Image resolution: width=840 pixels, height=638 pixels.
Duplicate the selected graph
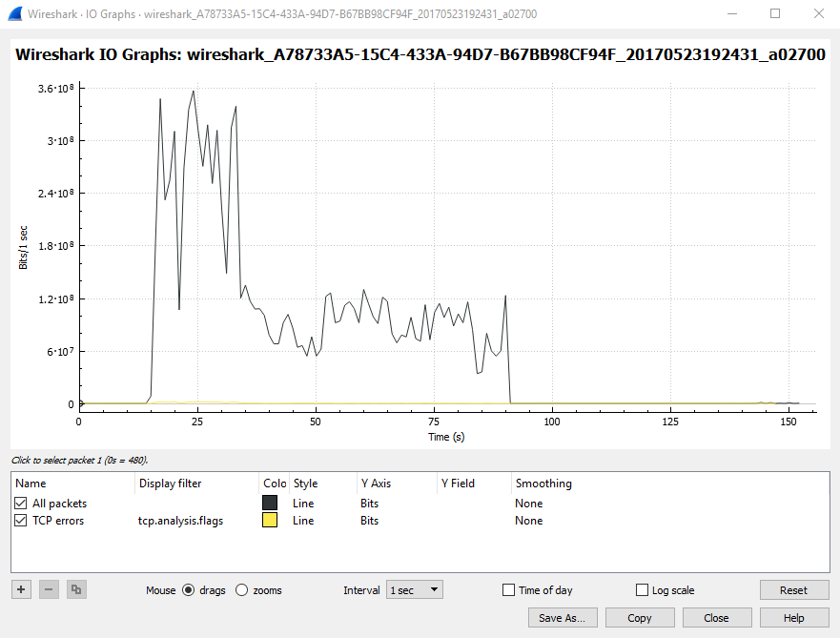tap(76, 589)
